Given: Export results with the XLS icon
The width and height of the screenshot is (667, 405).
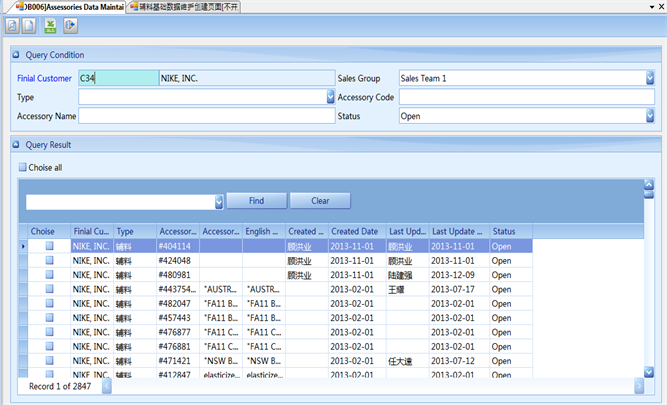Looking at the screenshot, I should click(50, 25).
